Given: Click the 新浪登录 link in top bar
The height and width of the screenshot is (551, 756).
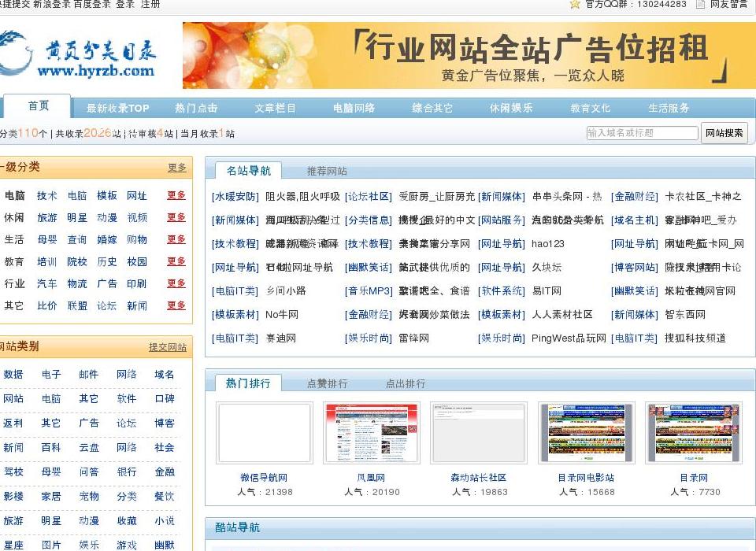Looking at the screenshot, I should [52, 5].
